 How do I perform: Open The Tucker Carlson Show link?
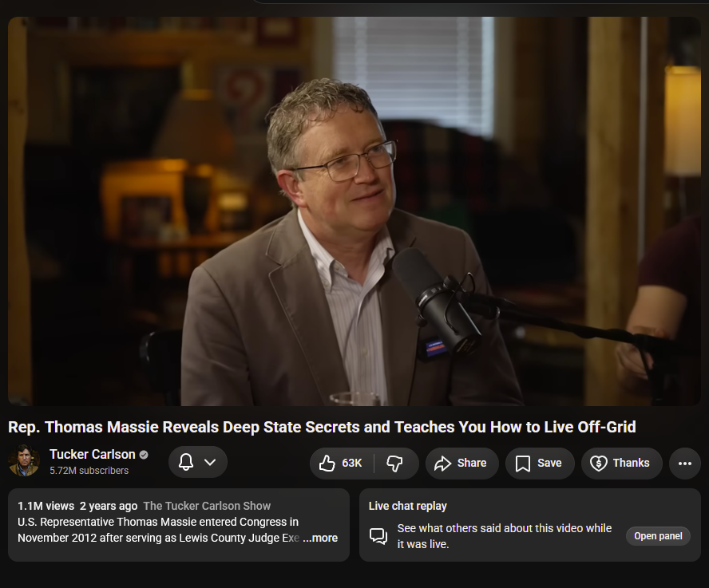(x=207, y=506)
